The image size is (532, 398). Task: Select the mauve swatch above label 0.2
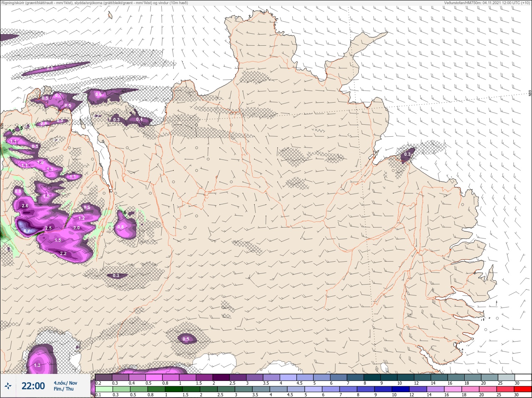(104, 377)
